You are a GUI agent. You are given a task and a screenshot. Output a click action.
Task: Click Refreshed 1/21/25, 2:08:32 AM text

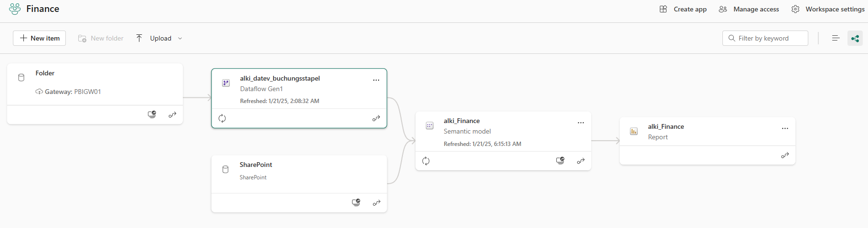tap(280, 101)
